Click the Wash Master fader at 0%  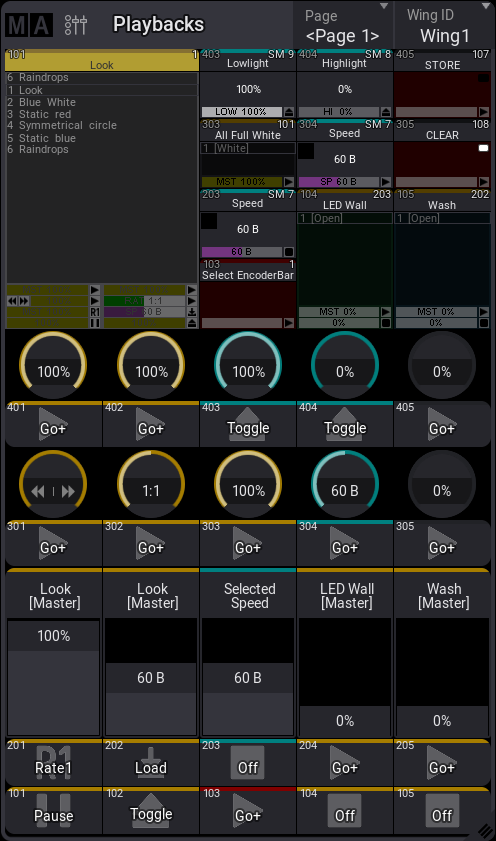442,677
